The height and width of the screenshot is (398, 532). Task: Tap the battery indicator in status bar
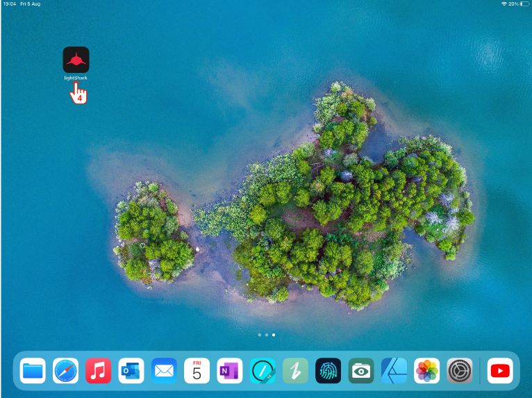[524, 4]
